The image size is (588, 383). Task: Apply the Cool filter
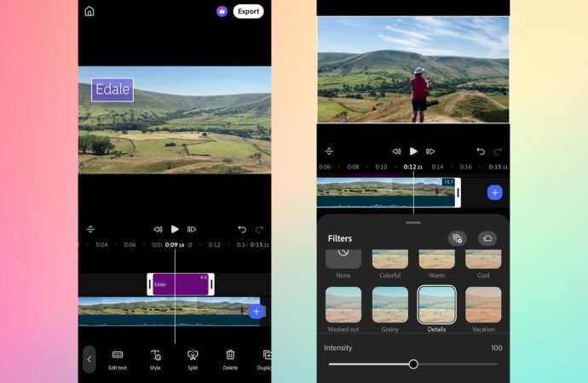[483, 264]
